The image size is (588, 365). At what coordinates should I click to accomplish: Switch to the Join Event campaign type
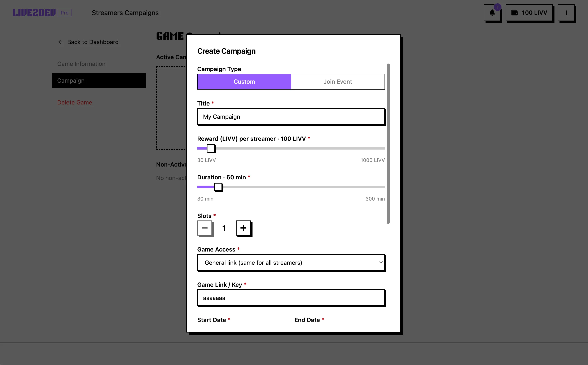(338, 82)
